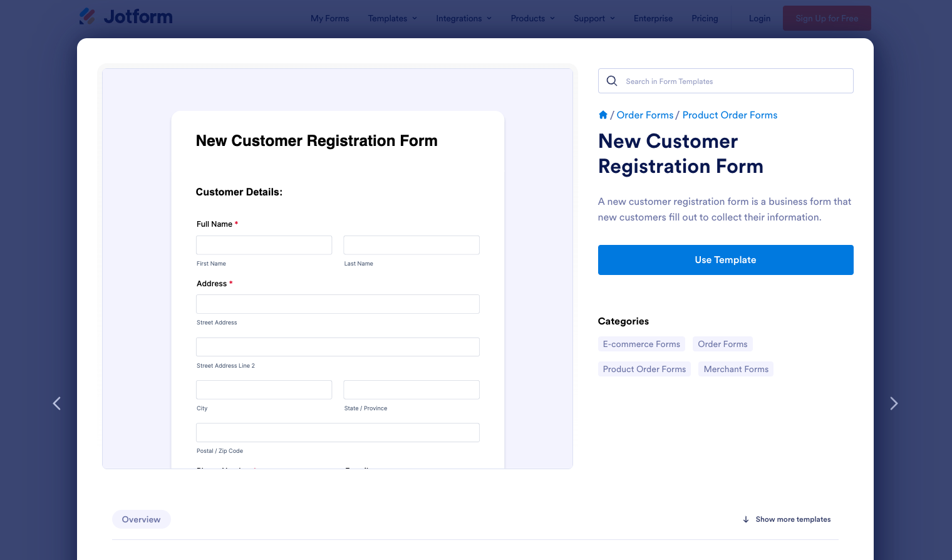
Task: Expand the Integrations dropdown menu
Action: pyautogui.click(x=463, y=19)
